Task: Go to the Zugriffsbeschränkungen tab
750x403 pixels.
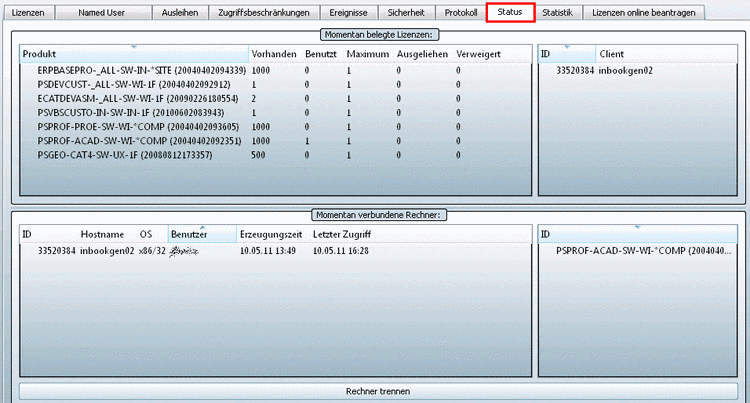Action: 264,12
